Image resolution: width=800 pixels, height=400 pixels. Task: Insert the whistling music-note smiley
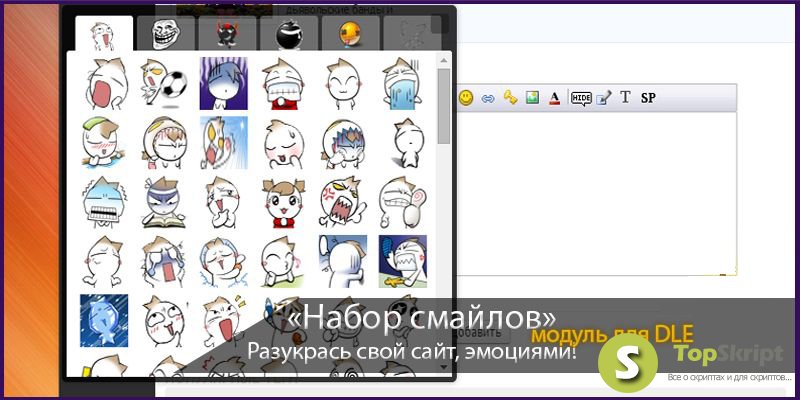(283, 261)
